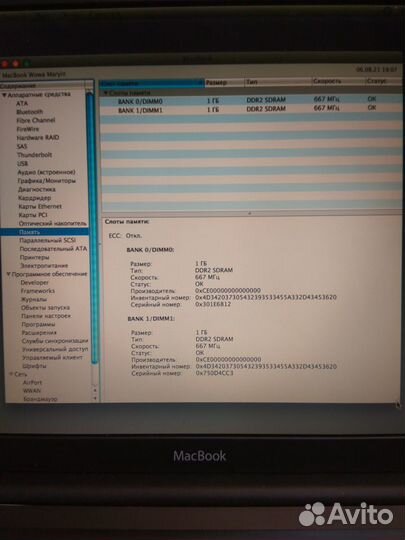Screen dimensions: 405x540
Task: Select Электропитание in the sidebar
Action: coord(44,266)
